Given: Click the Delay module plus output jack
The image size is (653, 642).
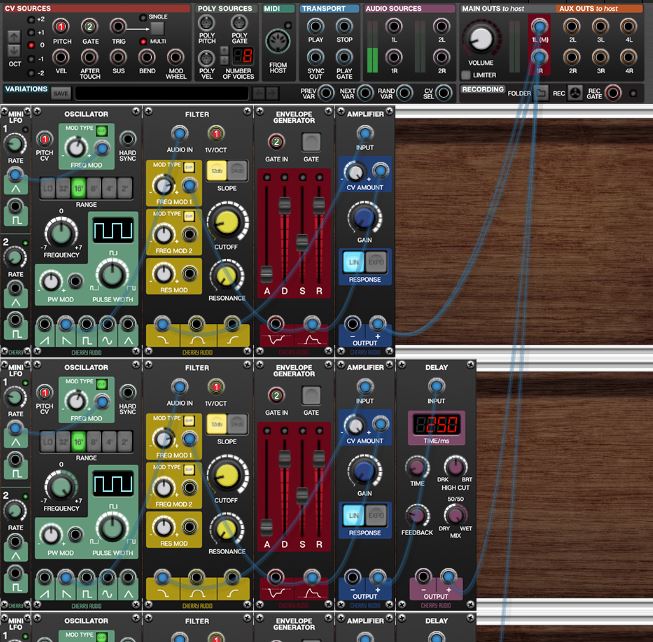Looking at the screenshot, I should 449,577.
